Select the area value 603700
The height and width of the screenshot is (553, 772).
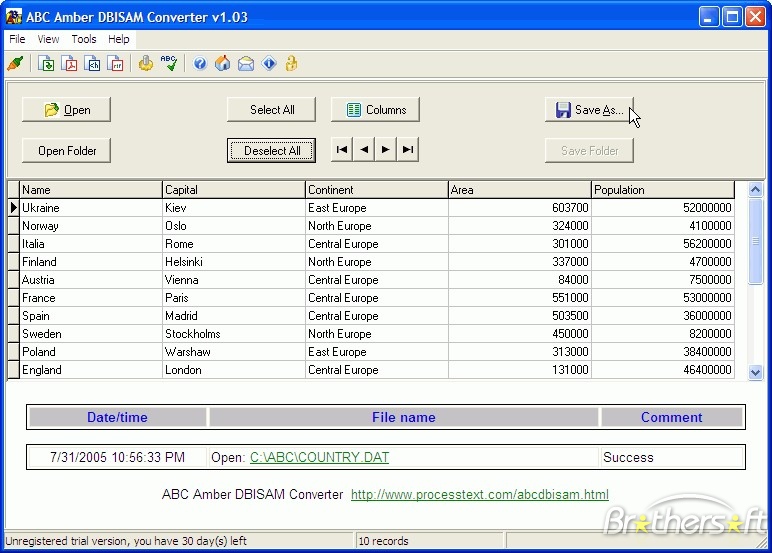click(x=520, y=208)
